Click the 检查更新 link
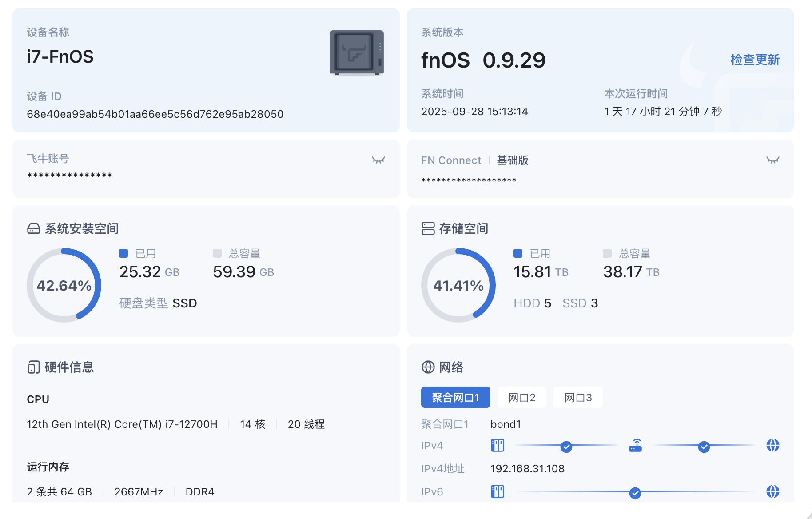The height and width of the screenshot is (519, 812). [755, 60]
